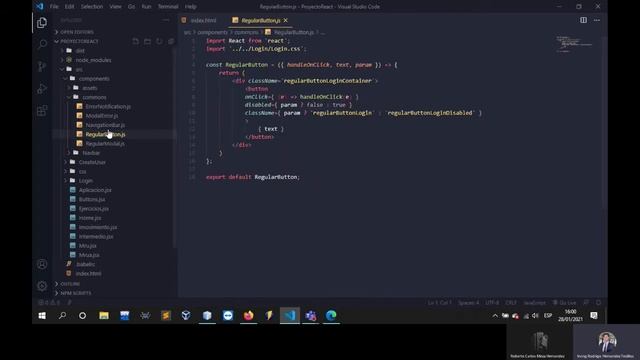Open RegularModal.js in file tree
Image resolution: width=640 pixels, height=360 pixels.
coord(105,144)
